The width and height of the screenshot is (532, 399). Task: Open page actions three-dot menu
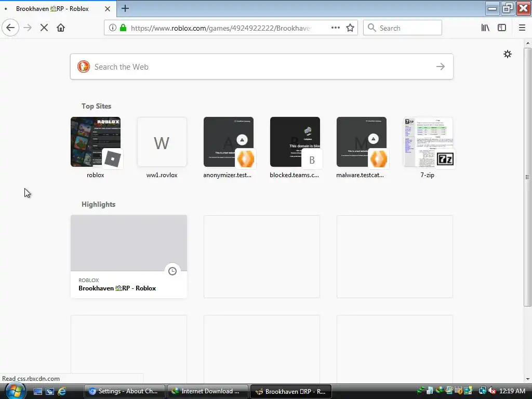(336, 28)
